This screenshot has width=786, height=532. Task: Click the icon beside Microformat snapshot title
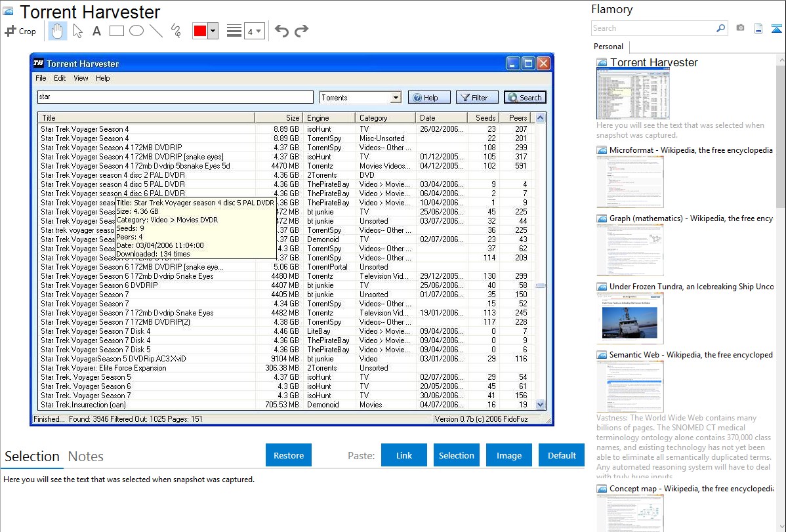(602, 150)
